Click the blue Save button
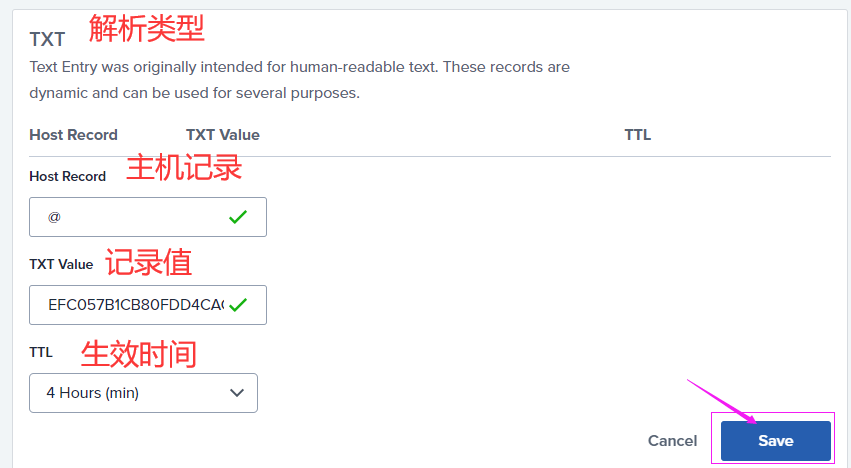Viewport: 851px width, 468px height. (x=775, y=441)
